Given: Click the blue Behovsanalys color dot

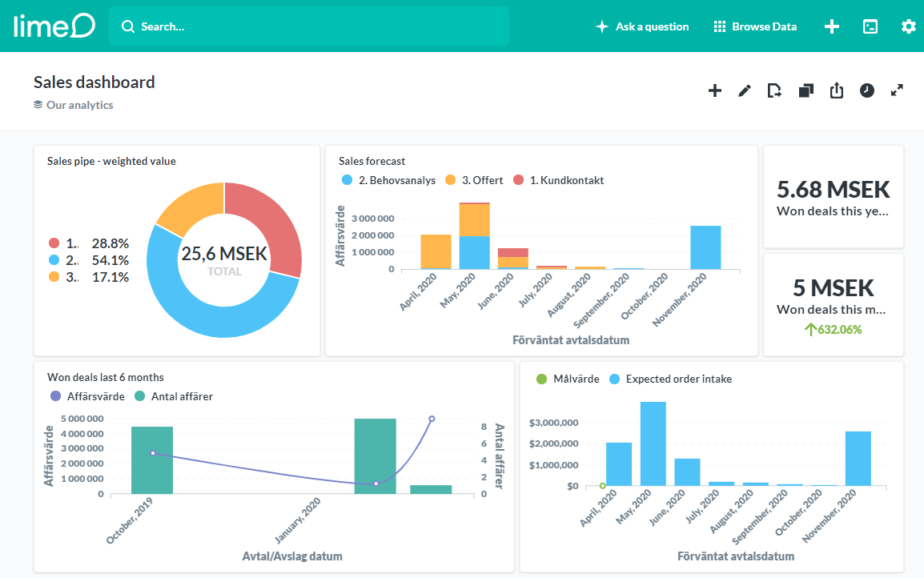Looking at the screenshot, I should coord(345,180).
